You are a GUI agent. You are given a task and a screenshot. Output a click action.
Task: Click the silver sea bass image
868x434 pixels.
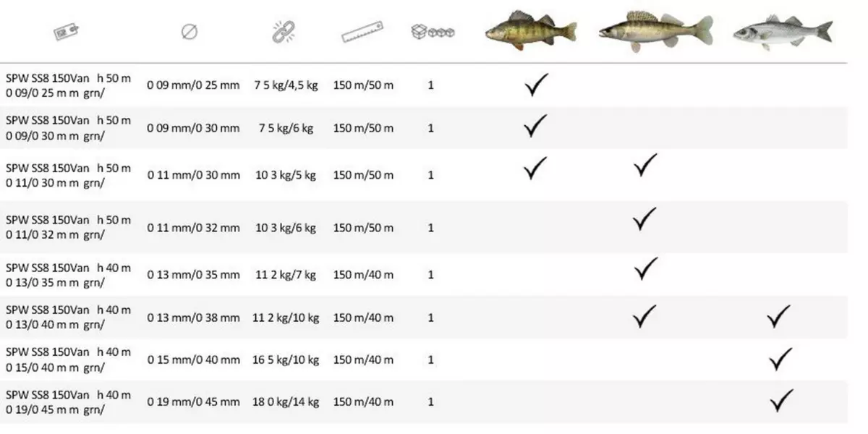point(782,31)
